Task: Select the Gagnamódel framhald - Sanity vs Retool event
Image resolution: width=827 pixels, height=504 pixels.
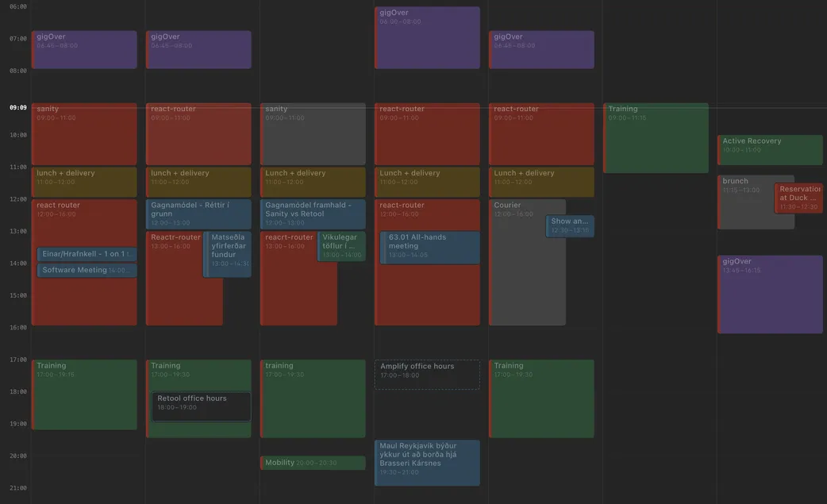Action: pos(313,212)
